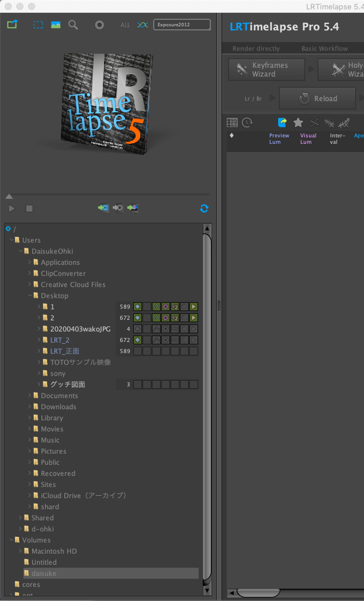Stop the preview playback

coord(29,208)
